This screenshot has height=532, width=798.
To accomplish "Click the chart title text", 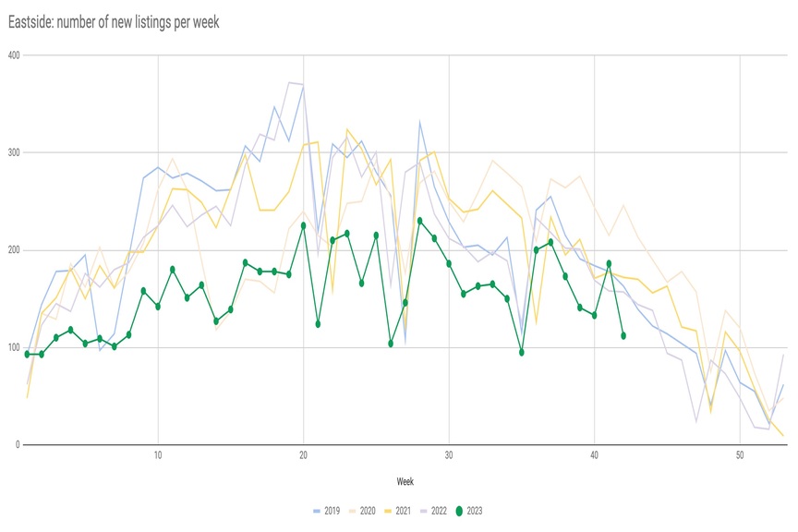I will click(113, 22).
